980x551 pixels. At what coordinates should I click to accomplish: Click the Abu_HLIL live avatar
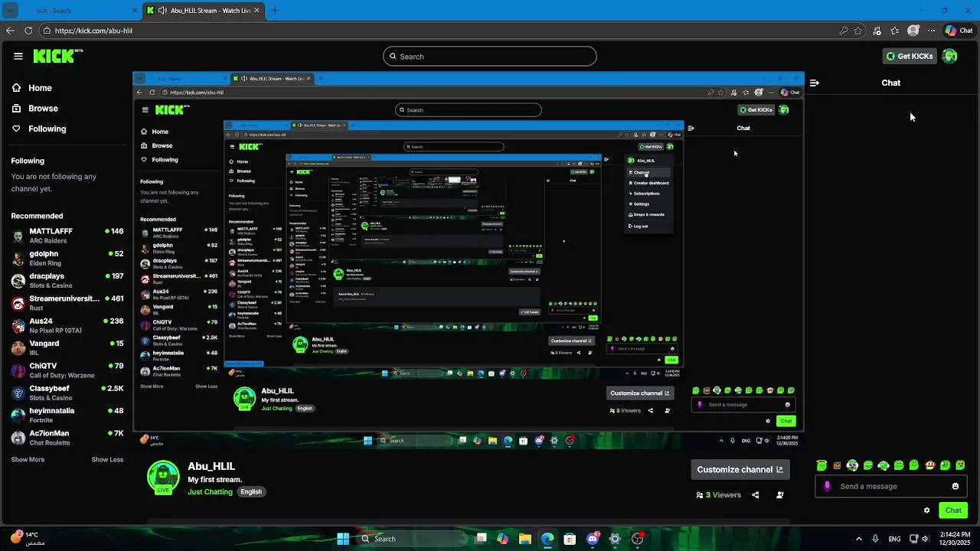point(163,478)
